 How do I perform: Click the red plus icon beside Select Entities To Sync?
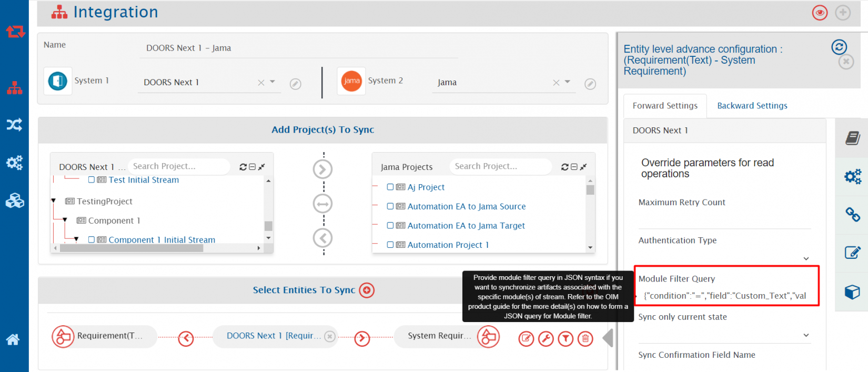[x=367, y=290]
